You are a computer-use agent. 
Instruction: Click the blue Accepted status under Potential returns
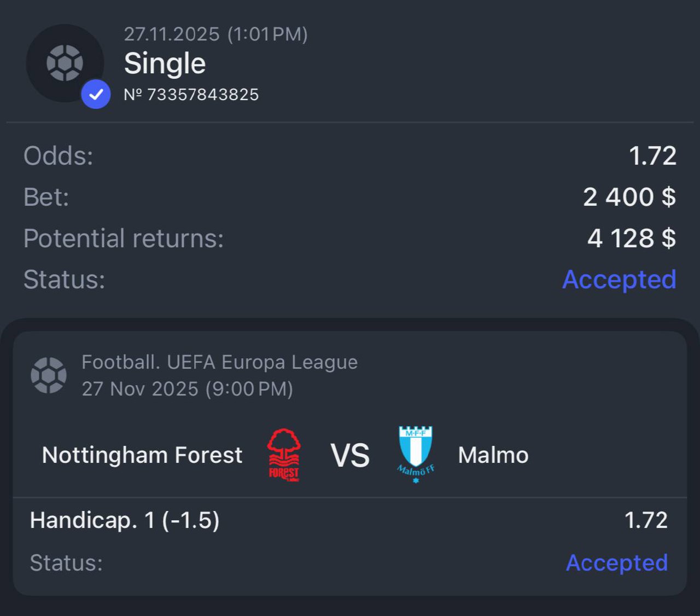point(620,280)
